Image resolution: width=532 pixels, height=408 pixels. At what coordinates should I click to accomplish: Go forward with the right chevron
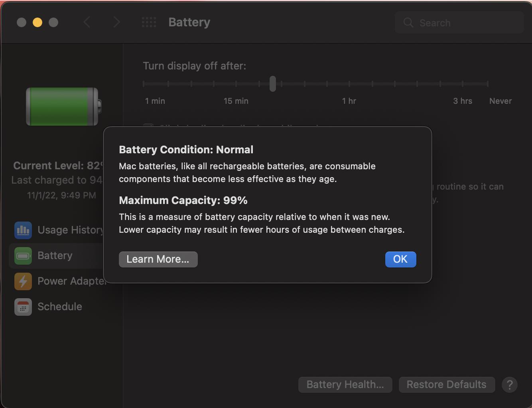coord(116,22)
